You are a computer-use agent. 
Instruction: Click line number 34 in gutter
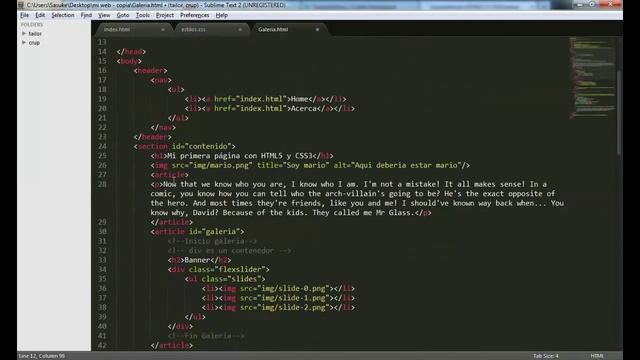[x=102, y=269]
